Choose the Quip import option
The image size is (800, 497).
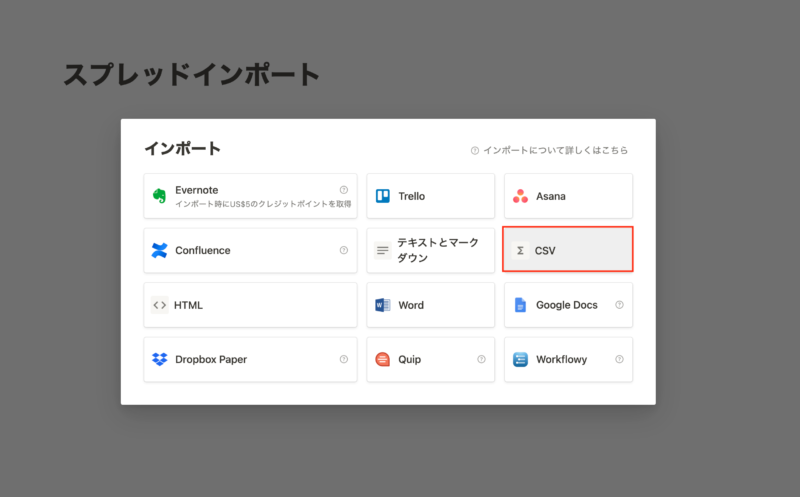[x=431, y=359]
